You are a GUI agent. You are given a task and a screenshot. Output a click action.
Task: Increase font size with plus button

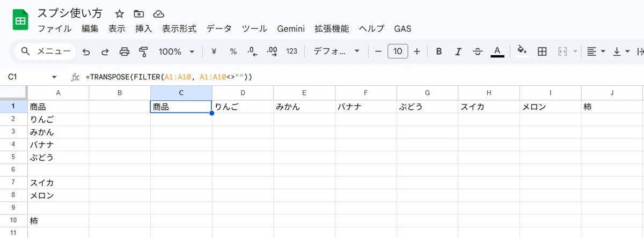tap(417, 51)
